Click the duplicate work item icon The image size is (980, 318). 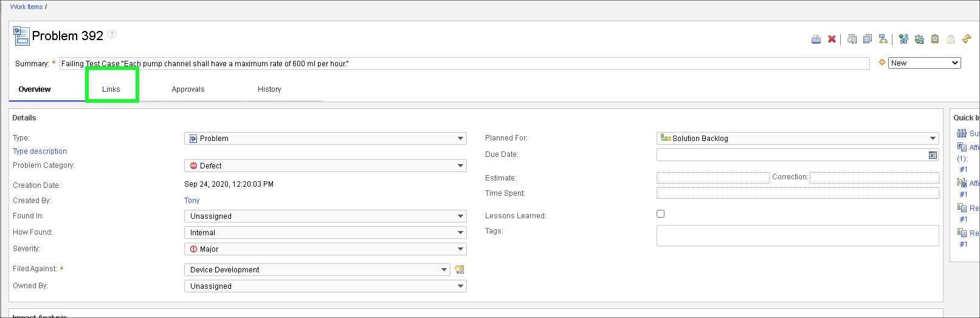pos(868,40)
